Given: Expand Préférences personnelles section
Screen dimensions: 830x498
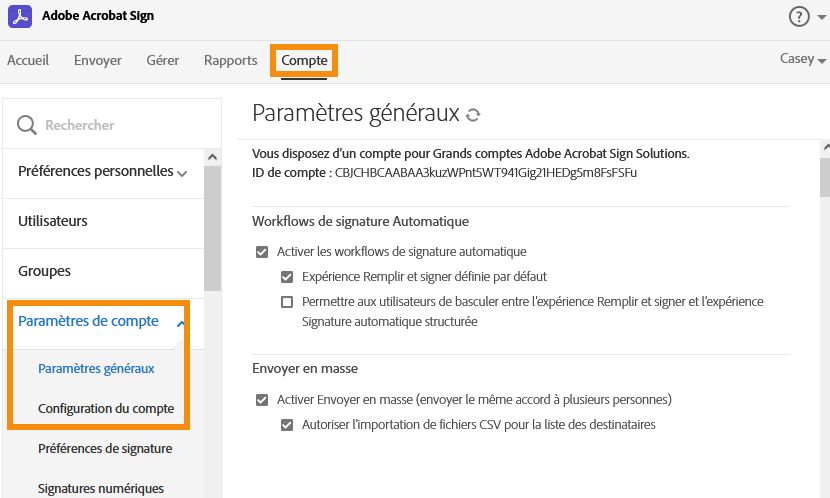Looking at the screenshot, I should coord(103,171).
